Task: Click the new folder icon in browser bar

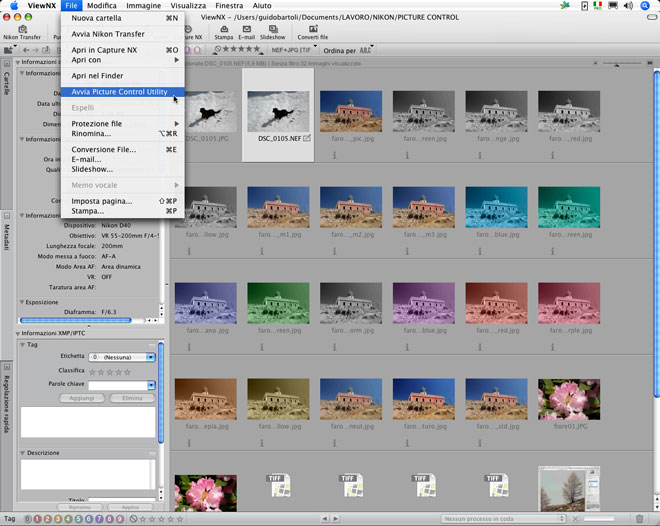Action: (8, 50)
